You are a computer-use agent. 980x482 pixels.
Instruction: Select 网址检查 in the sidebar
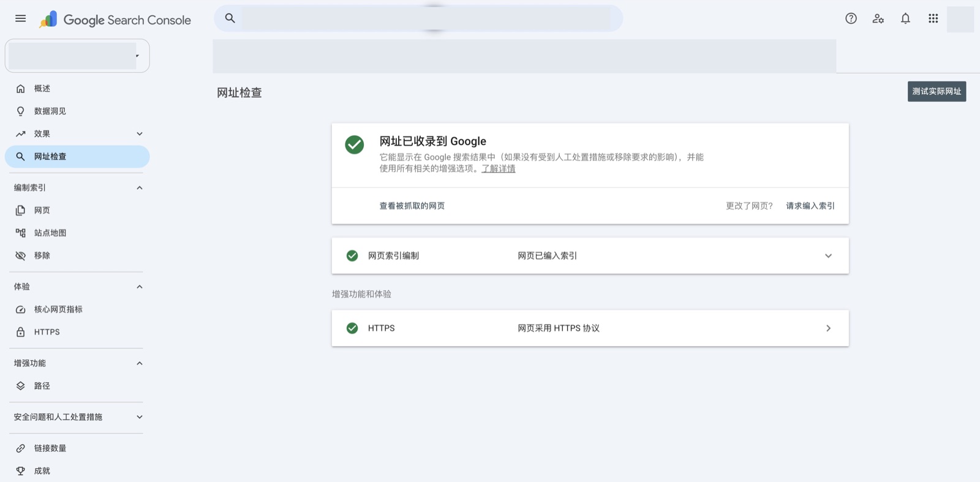point(77,157)
